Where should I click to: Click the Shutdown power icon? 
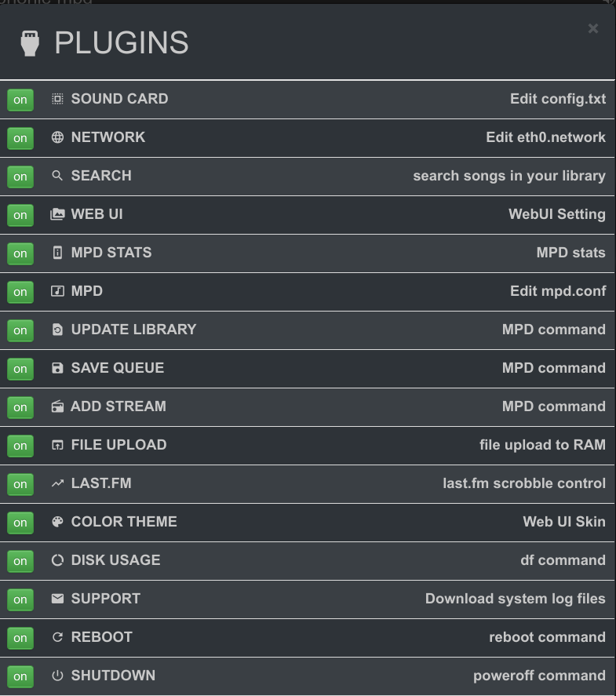coord(57,676)
